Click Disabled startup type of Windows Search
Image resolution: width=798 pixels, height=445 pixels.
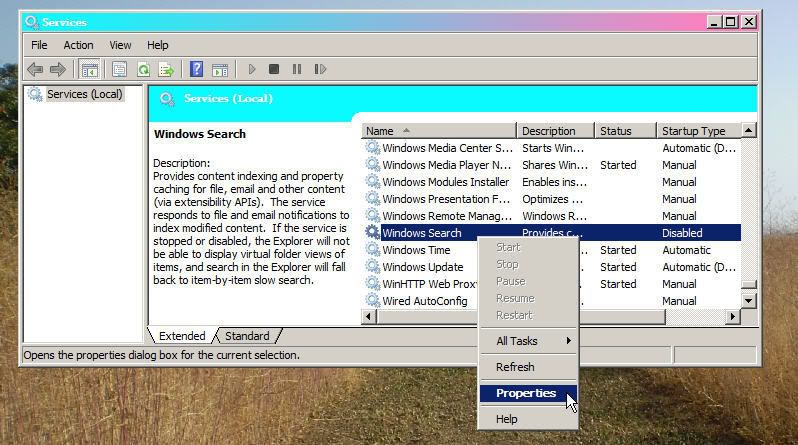point(682,233)
